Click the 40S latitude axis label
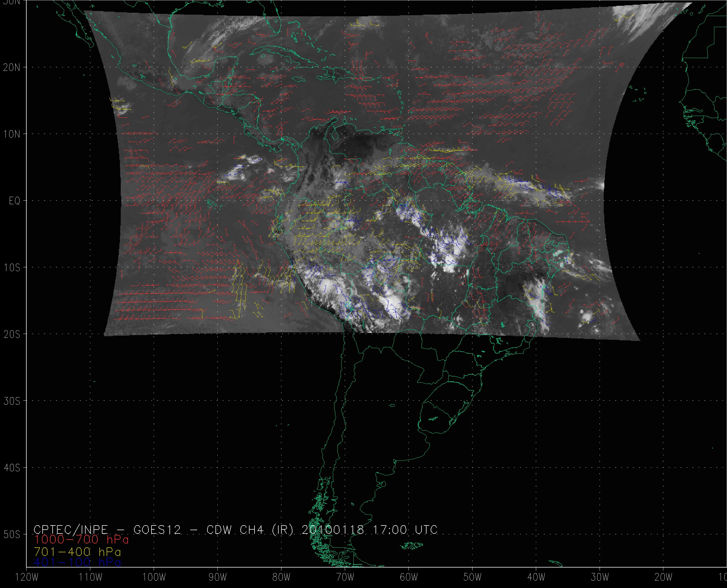This screenshot has width=727, height=588. (x=12, y=468)
